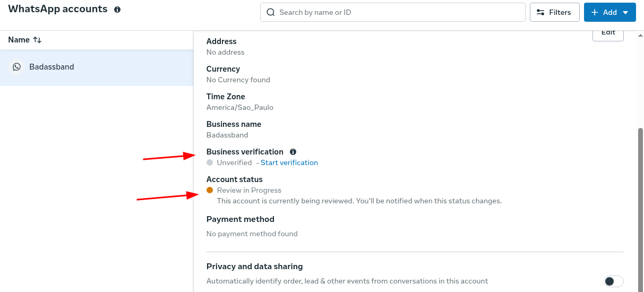Click the WhatsApp logo beside Badassband

17,67
